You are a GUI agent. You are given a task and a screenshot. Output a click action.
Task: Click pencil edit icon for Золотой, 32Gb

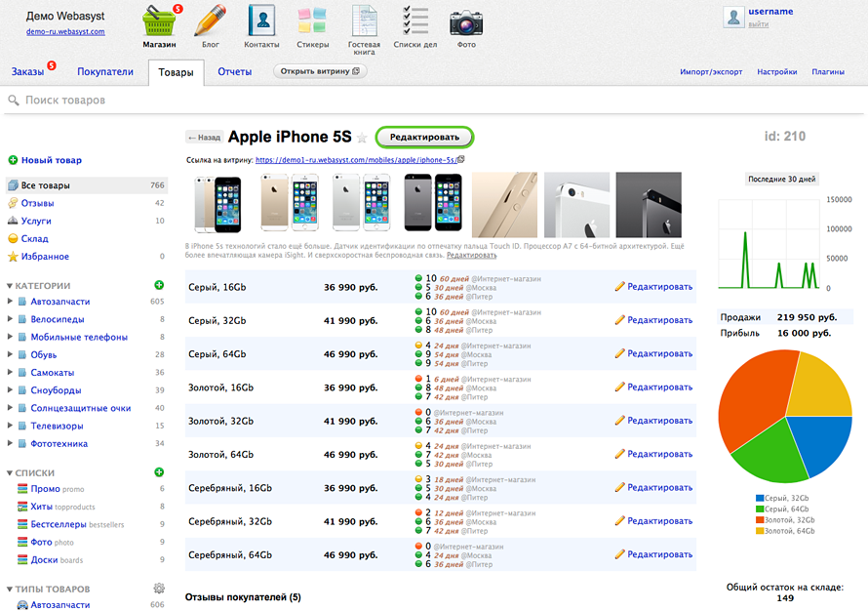(619, 421)
